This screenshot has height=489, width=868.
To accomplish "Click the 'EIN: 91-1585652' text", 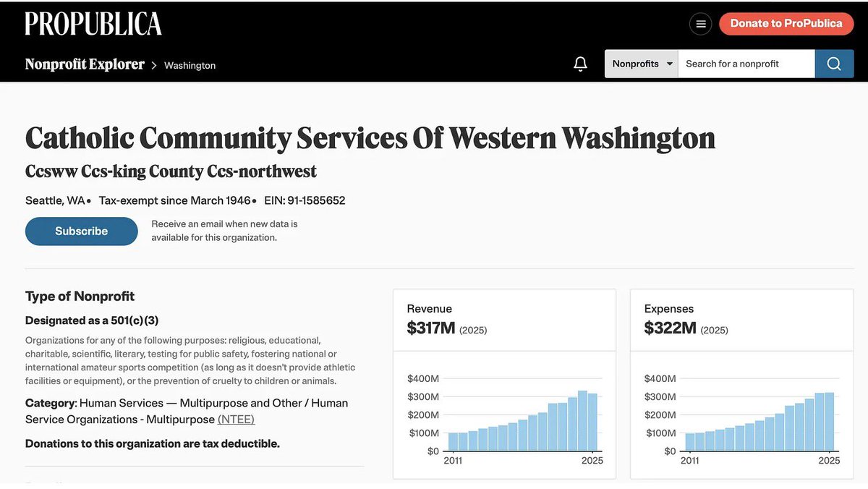I will pyautogui.click(x=305, y=200).
